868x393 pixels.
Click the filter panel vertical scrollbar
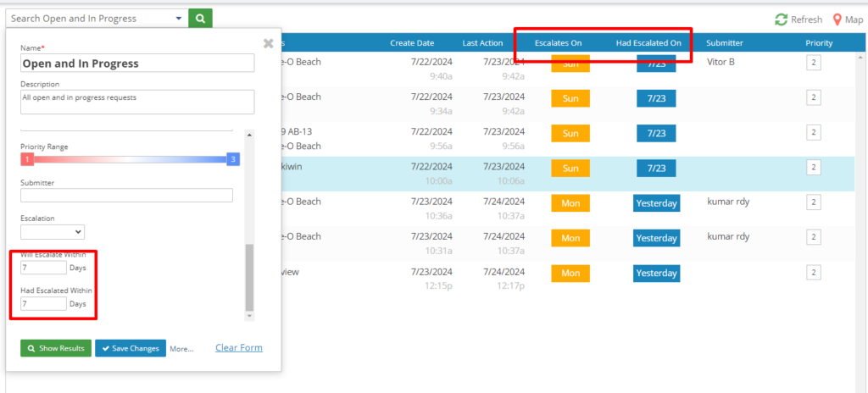[x=249, y=278]
